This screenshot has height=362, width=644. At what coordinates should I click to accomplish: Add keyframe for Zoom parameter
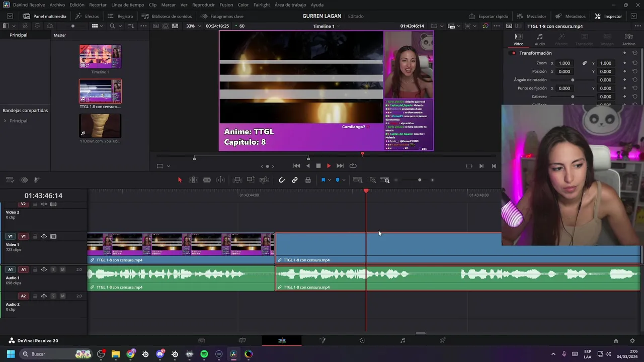pos(625,63)
